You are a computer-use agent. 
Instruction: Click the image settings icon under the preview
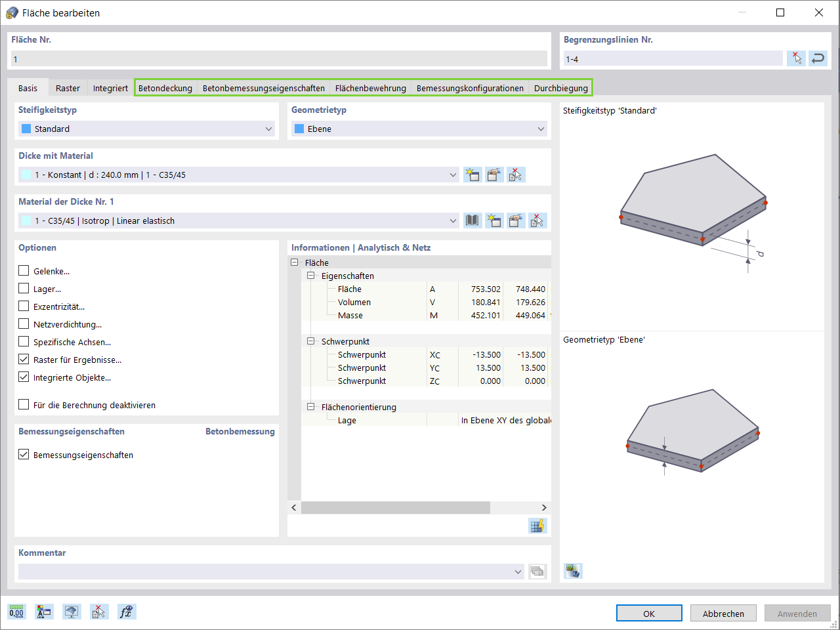[x=573, y=571]
